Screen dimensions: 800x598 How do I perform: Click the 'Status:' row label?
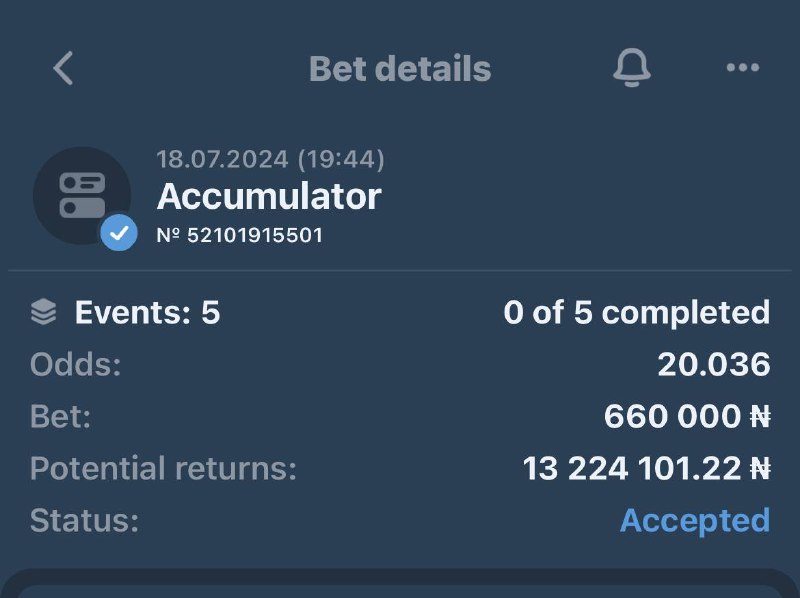click(84, 521)
